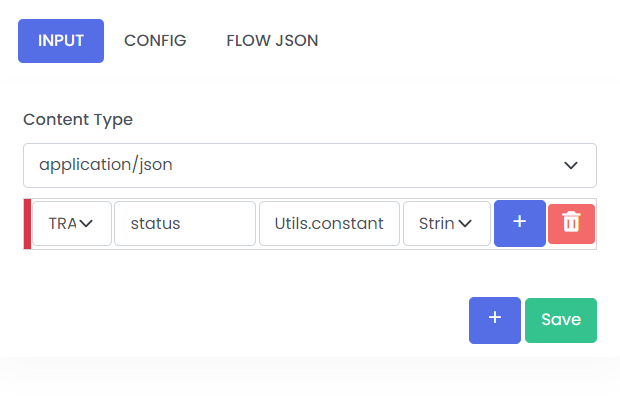
Task: Delete the status row with trash icon
Action: pos(571,224)
